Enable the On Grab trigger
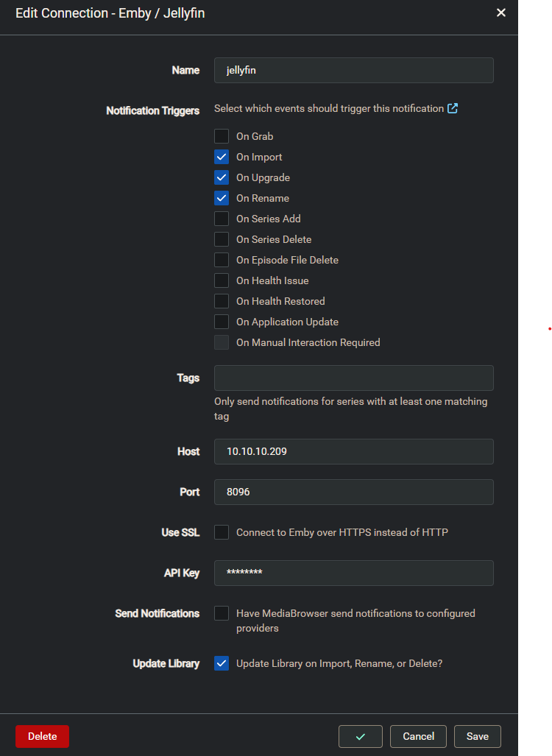This screenshot has height=756, width=552. (222, 136)
